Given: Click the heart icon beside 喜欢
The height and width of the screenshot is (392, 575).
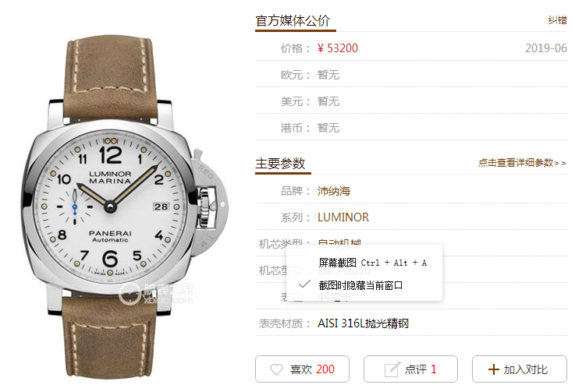Looking at the screenshot, I should tap(276, 369).
